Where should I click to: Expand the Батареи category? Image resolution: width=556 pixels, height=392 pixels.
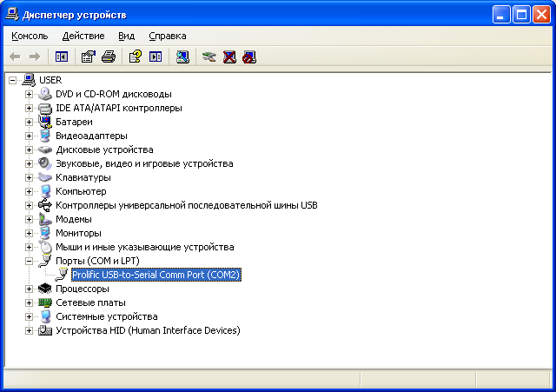(29, 122)
